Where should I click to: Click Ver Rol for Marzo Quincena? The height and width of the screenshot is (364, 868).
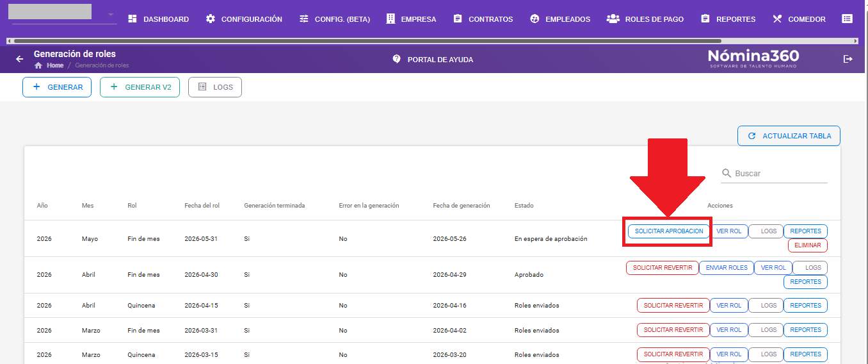coord(728,354)
